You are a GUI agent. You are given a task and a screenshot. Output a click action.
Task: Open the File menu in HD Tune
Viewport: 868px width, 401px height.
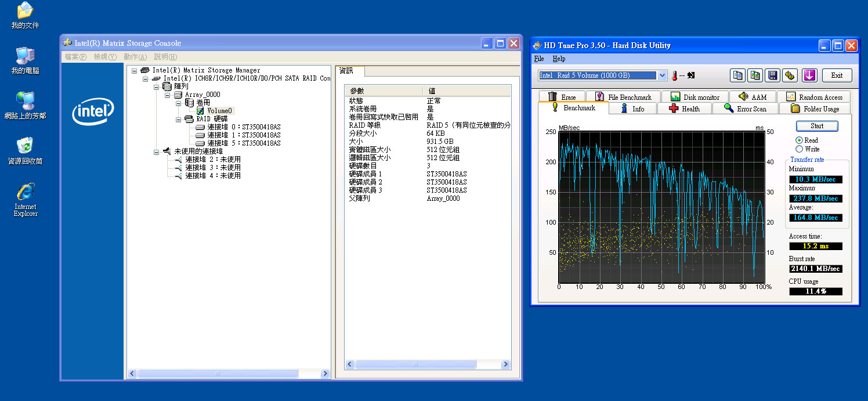coord(539,59)
